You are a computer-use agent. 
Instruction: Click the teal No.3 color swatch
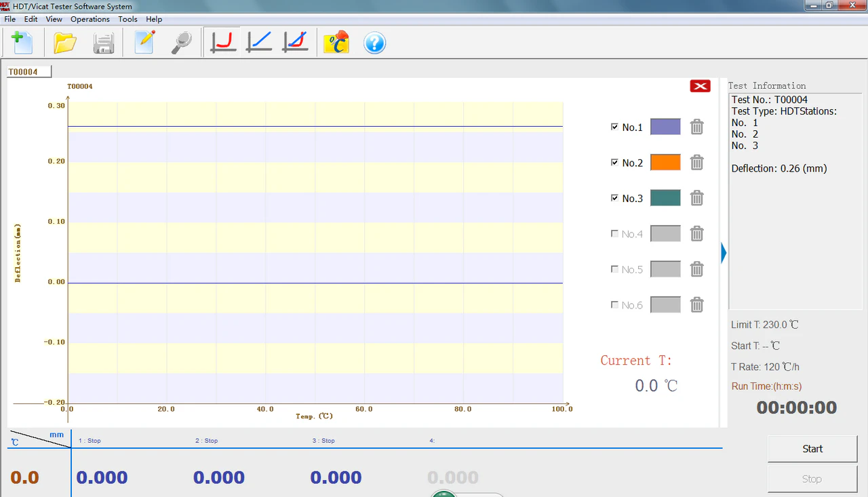665,198
